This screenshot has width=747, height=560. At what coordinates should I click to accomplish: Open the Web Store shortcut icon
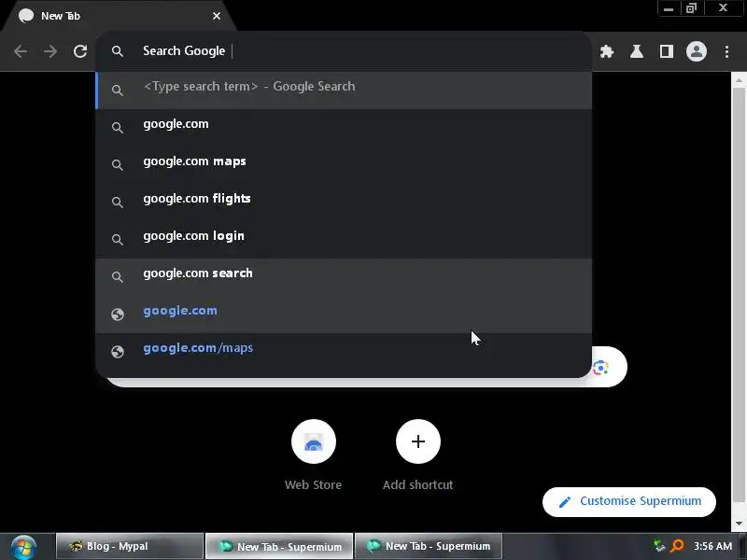pyautogui.click(x=314, y=441)
